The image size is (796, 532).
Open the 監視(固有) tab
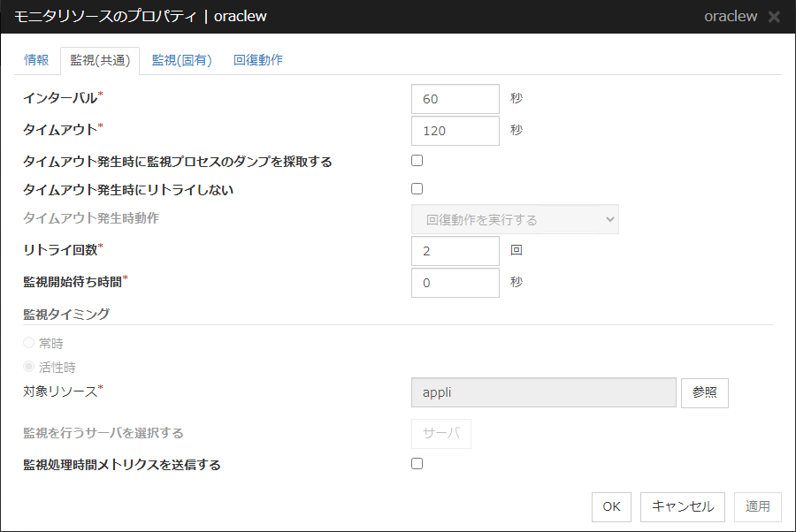click(x=181, y=60)
